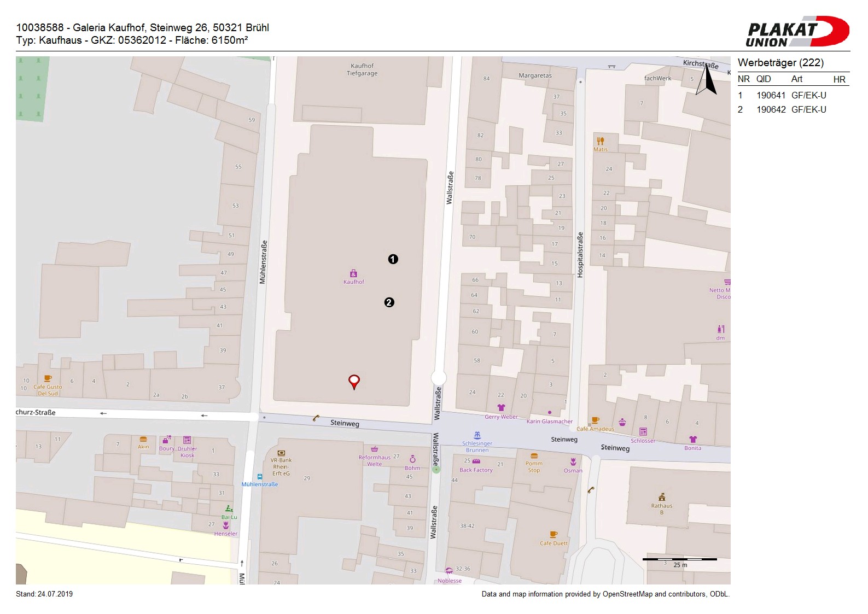Select the purple Kaufhof shop icon
The image size is (868, 614).
(x=353, y=273)
